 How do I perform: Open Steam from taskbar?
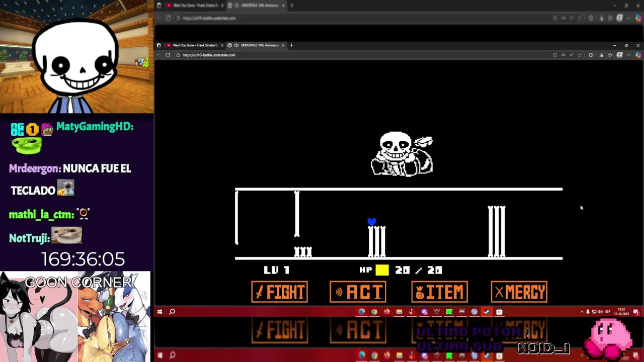pyautogui.click(x=487, y=312)
